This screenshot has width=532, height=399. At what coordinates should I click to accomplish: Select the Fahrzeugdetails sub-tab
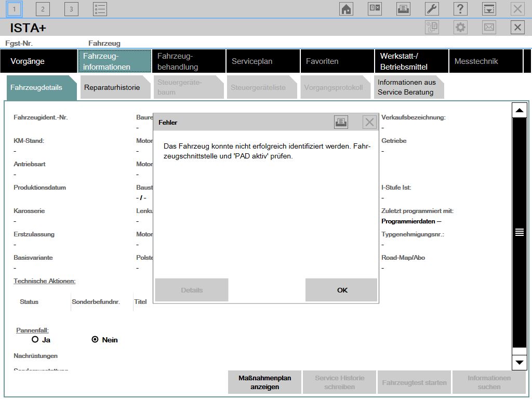pyautogui.click(x=42, y=87)
